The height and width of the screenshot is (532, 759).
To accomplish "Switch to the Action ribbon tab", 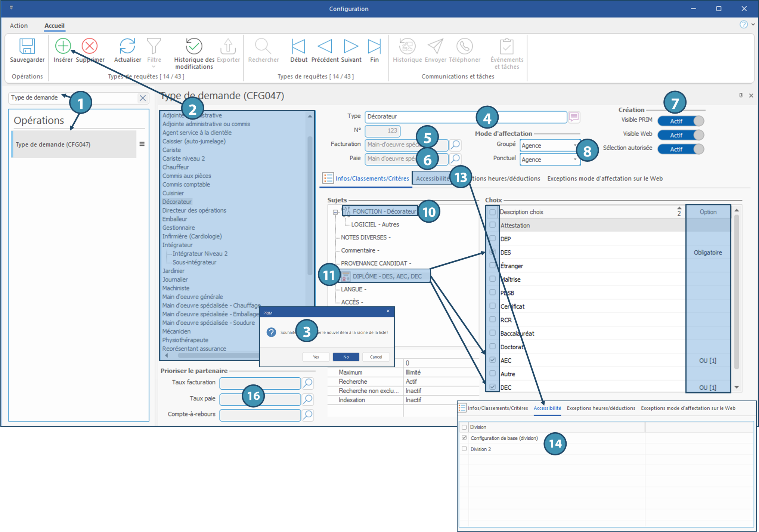I will 19,25.
